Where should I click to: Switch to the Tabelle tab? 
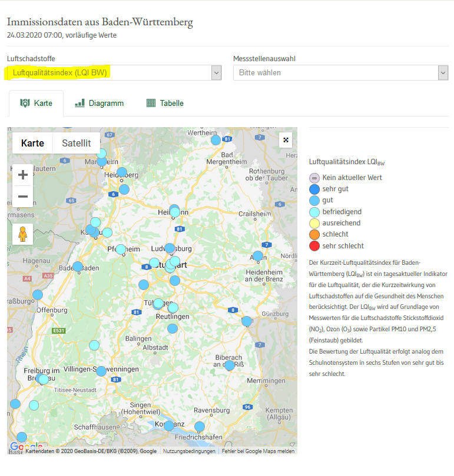tap(165, 103)
